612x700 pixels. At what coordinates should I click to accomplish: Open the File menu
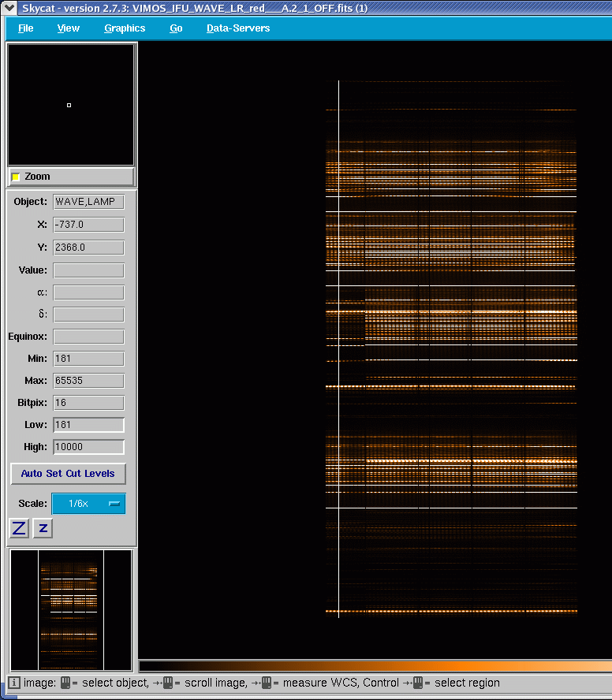pos(25,28)
